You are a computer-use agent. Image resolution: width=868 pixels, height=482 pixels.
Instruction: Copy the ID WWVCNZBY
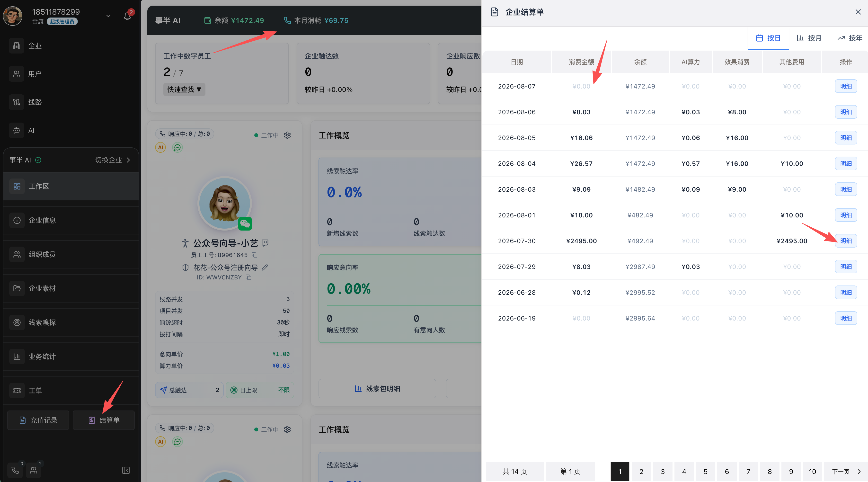[x=249, y=277]
